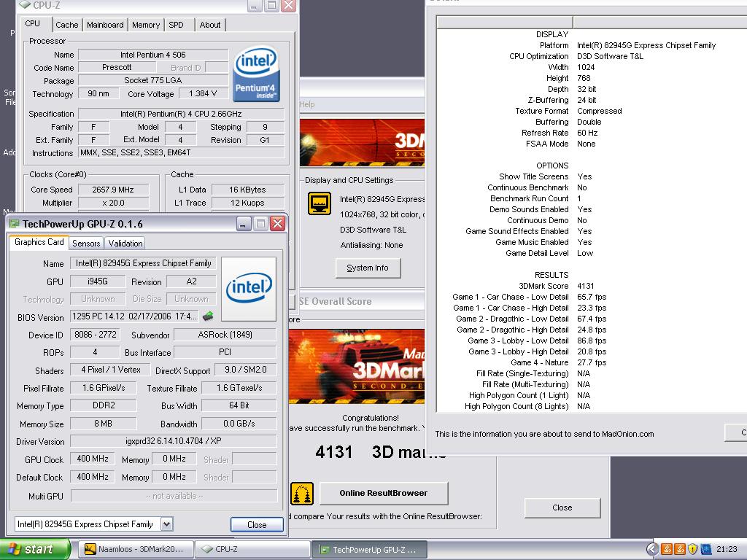Open Naamloos - 3DMark2001 taskbar item
Viewport: 747px width, 560px height.
coord(135,549)
